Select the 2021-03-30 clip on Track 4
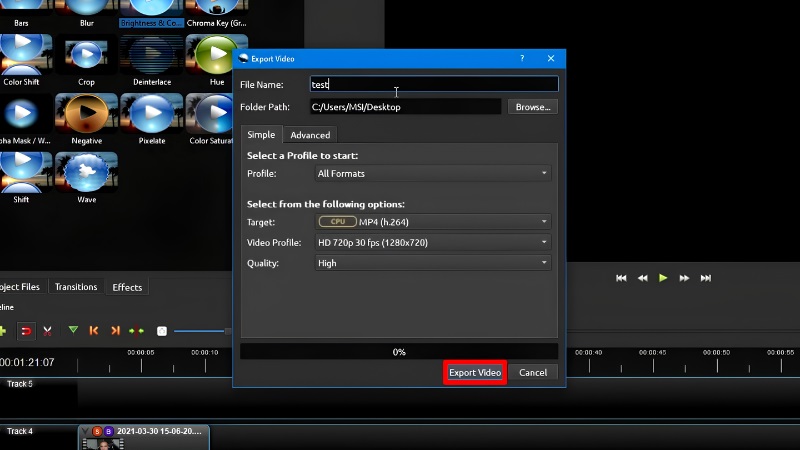800x450 pixels. coord(144,437)
